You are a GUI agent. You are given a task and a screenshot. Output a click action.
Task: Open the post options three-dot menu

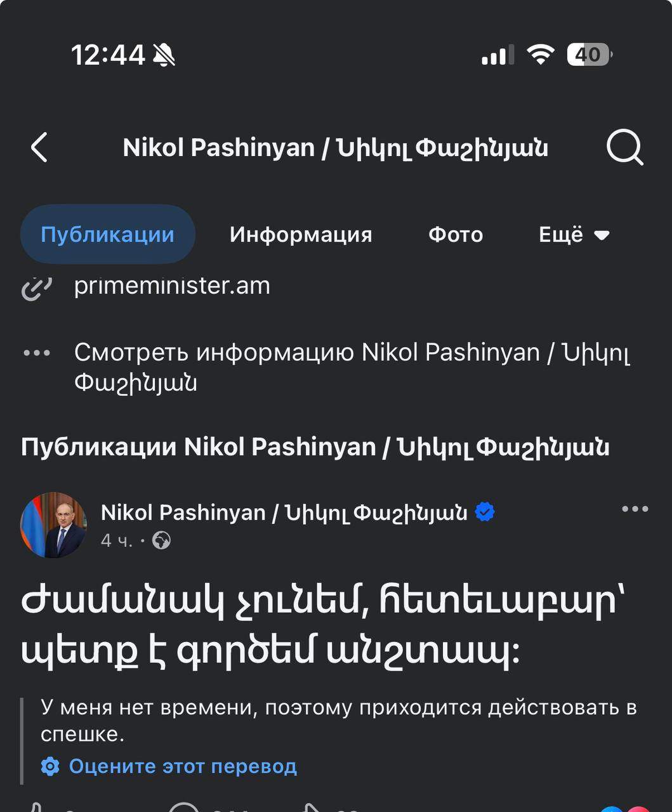[635, 509]
